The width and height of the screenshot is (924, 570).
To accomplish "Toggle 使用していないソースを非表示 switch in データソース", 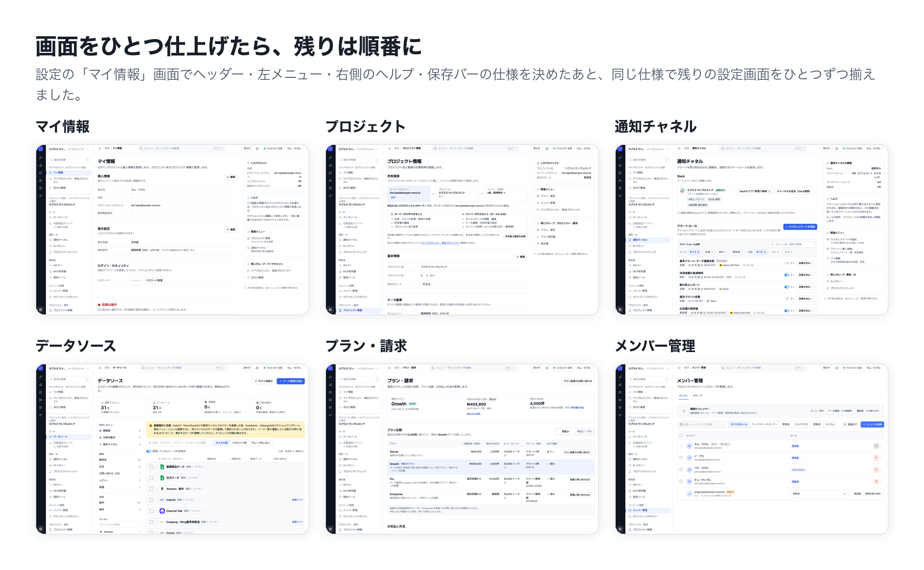I will click(x=149, y=451).
